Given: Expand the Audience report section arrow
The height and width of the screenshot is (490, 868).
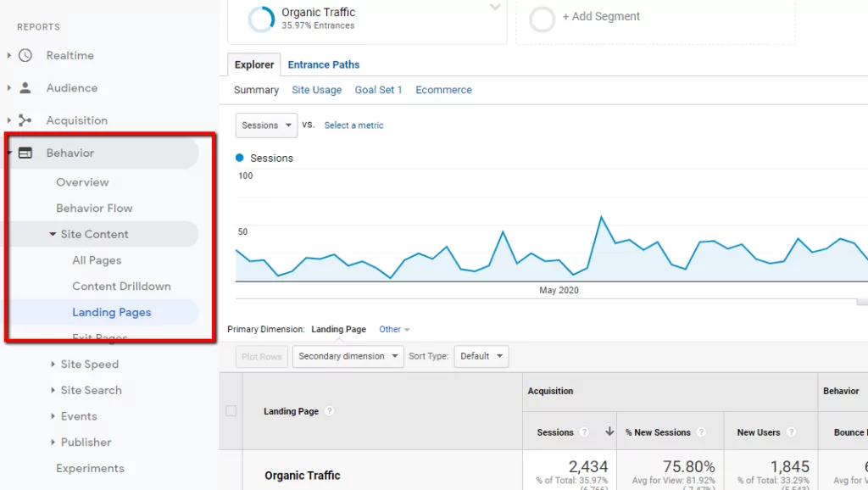Looking at the screenshot, I should [8, 87].
